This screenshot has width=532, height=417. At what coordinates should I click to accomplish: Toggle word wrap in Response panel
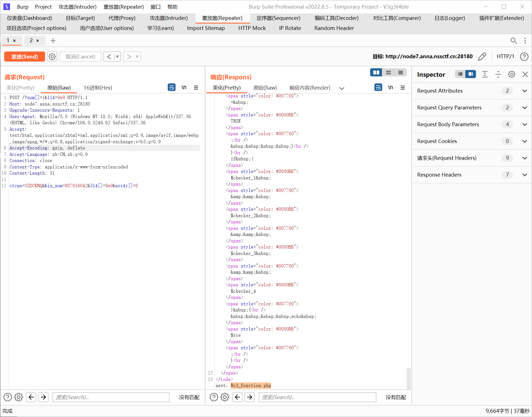[x=378, y=87]
